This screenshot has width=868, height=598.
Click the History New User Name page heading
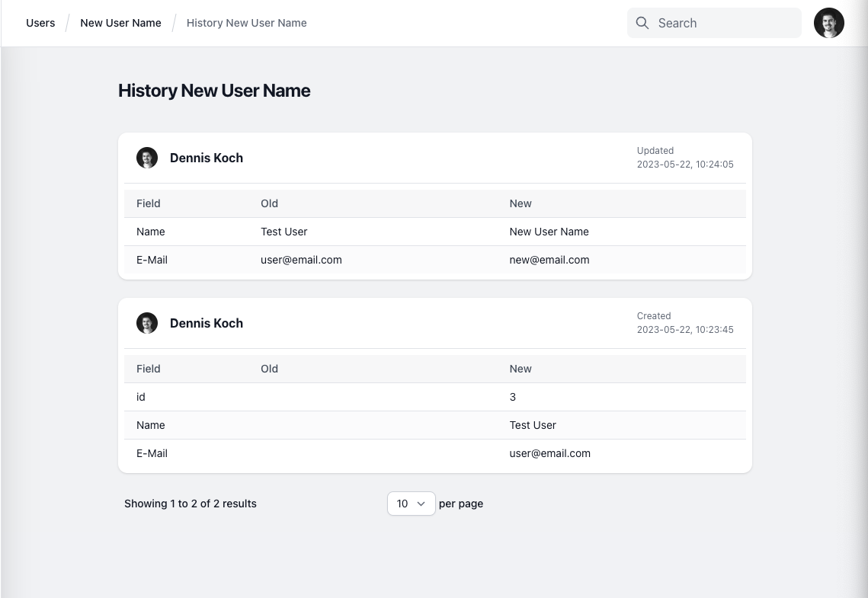[x=214, y=91]
